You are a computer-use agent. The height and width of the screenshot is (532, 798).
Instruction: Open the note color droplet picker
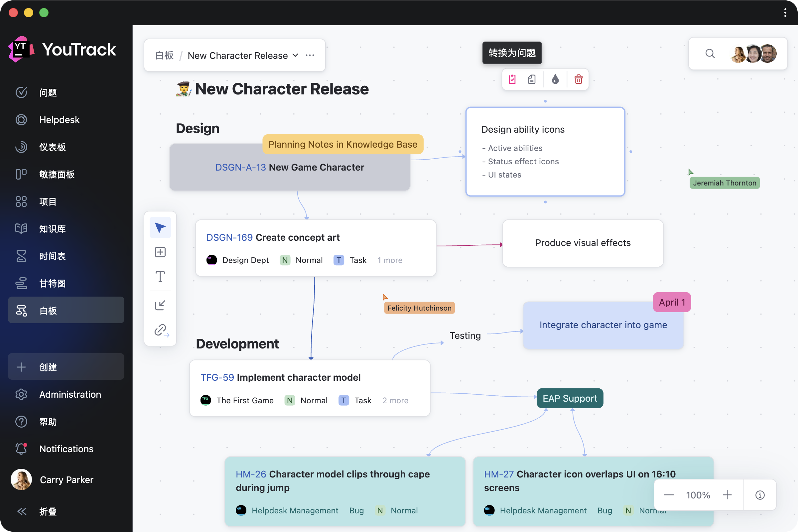pyautogui.click(x=555, y=79)
